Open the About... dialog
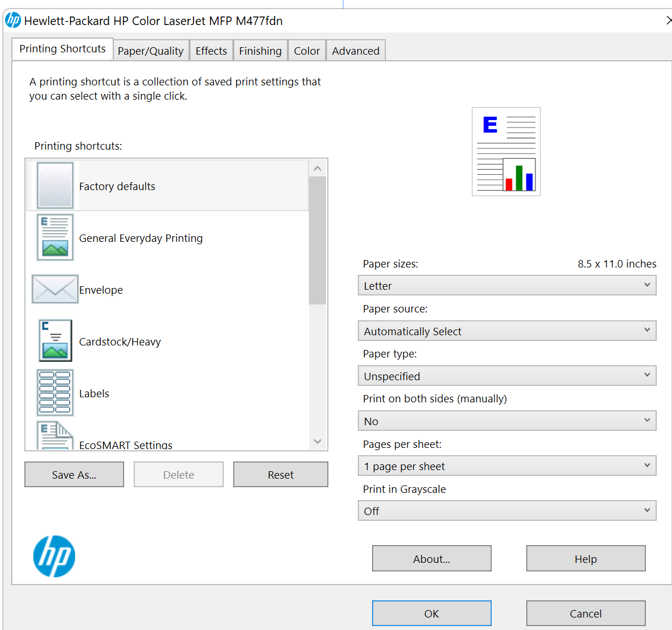This screenshot has width=672, height=630. pyautogui.click(x=431, y=558)
